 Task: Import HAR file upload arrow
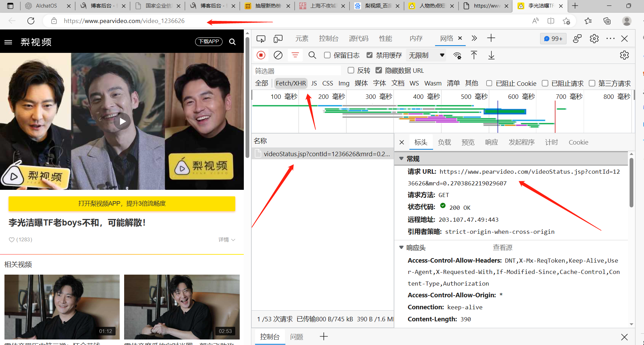point(474,55)
